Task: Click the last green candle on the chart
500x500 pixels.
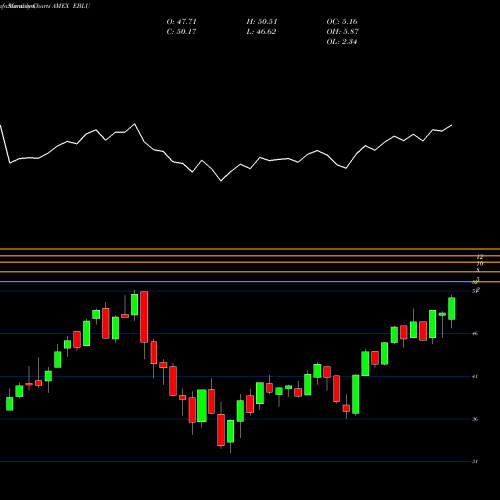Action: (x=452, y=309)
